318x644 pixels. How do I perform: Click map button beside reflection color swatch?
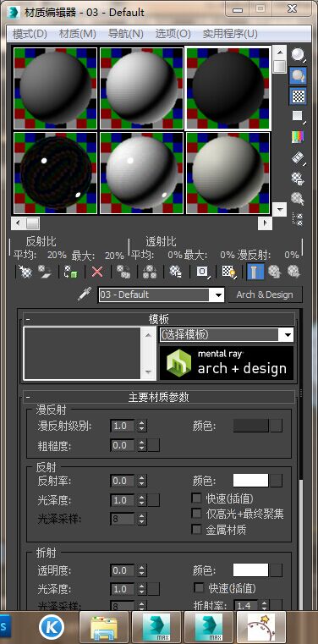pos(277,481)
